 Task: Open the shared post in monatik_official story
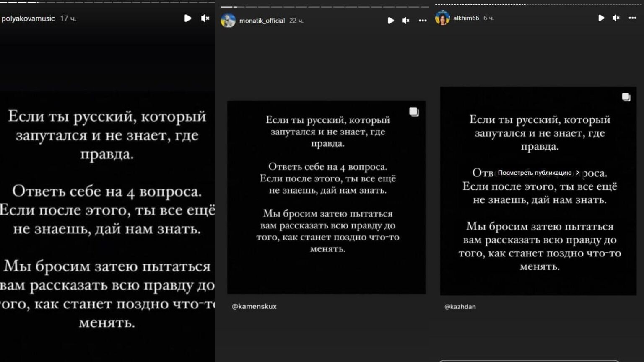tap(326, 197)
